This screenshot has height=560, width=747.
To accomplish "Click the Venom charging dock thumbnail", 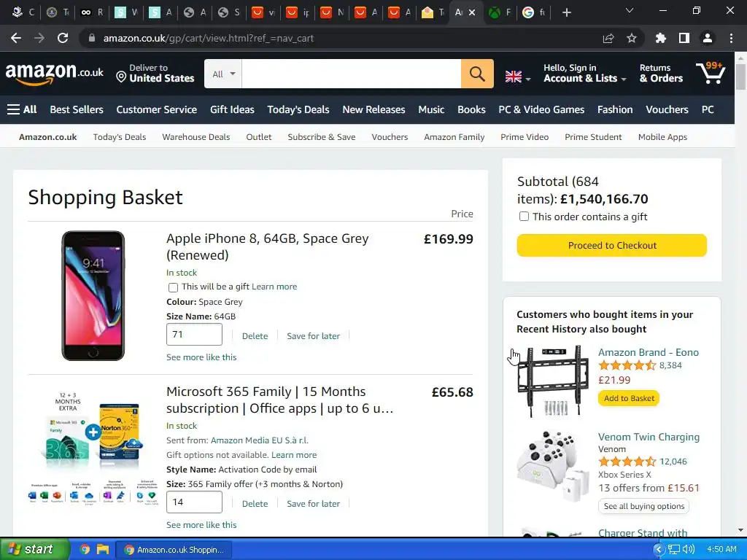I will (553, 466).
